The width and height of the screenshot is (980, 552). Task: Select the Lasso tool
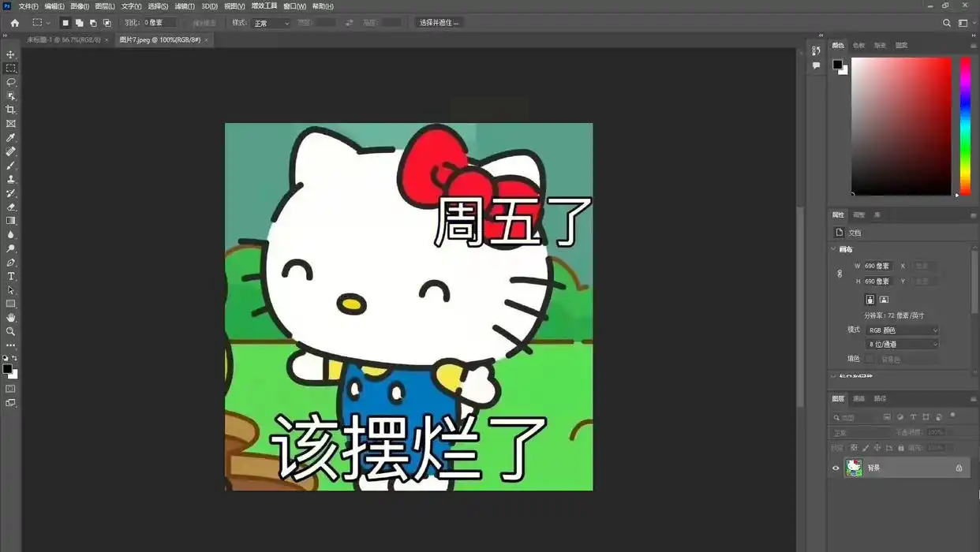(x=11, y=82)
